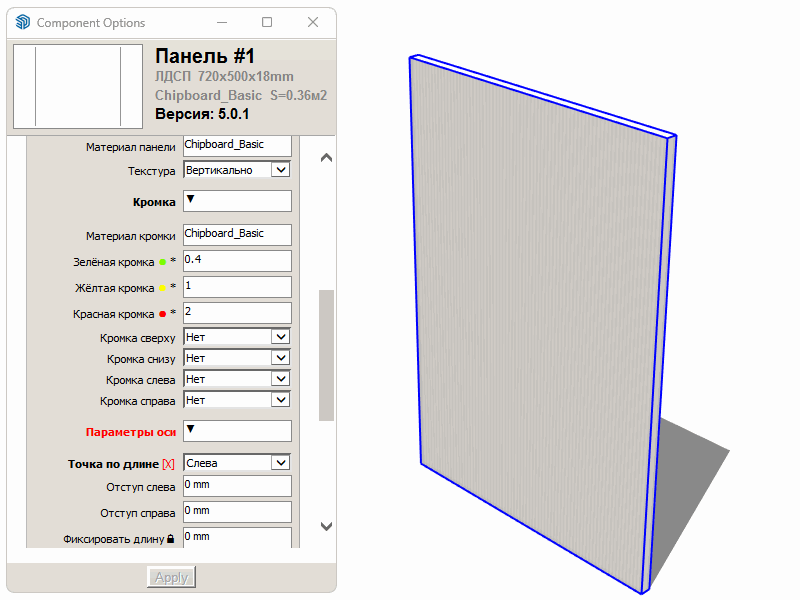Click the Материал кромки input field
This screenshot has width=800, height=600.
coord(237,234)
